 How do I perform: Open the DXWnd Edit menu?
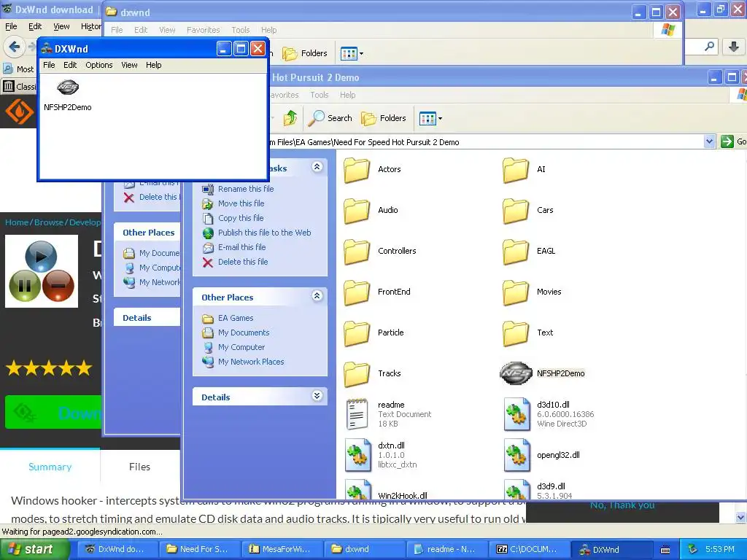click(70, 65)
